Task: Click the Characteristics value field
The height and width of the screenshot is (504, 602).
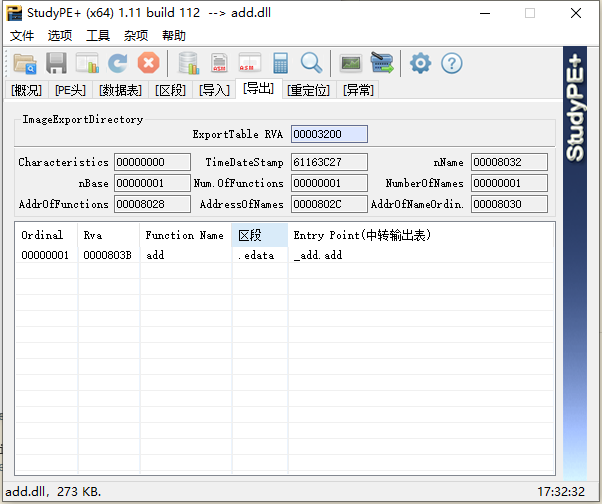Action: point(152,162)
